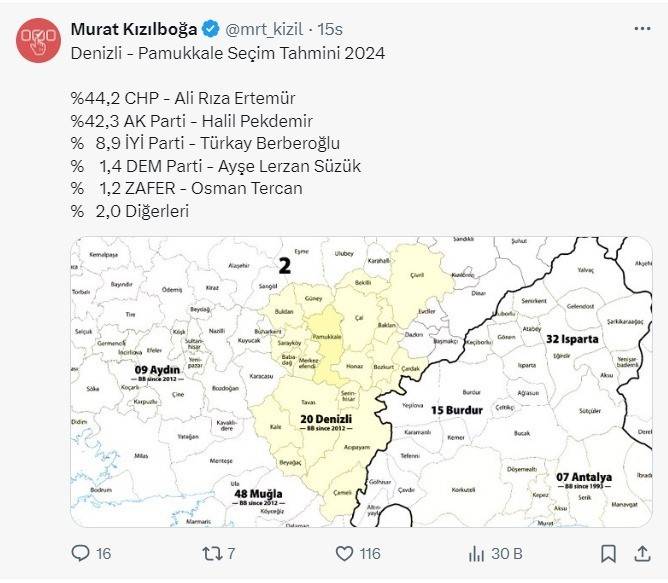Viewport: 668px width, 583px height.
Task: Bookmark this tweet
Action: pyautogui.click(x=608, y=553)
